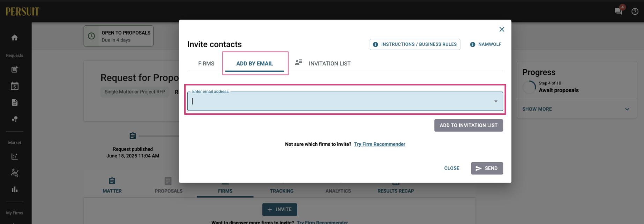
Task: Click the clock icon in Open to Proposals
Action: [x=91, y=36]
